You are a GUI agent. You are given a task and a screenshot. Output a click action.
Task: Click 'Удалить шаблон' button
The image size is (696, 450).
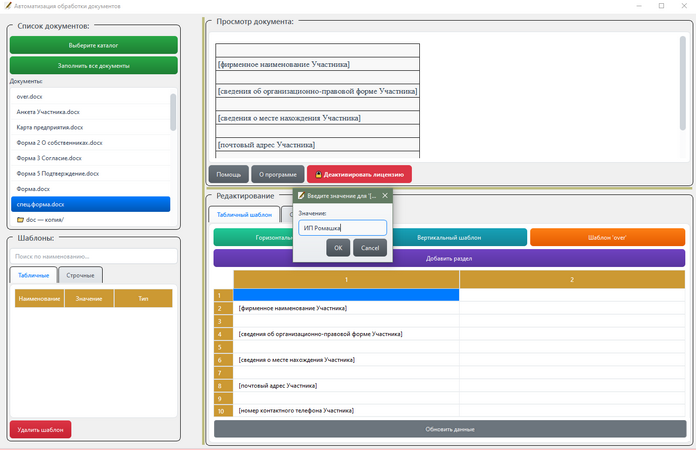coord(40,429)
